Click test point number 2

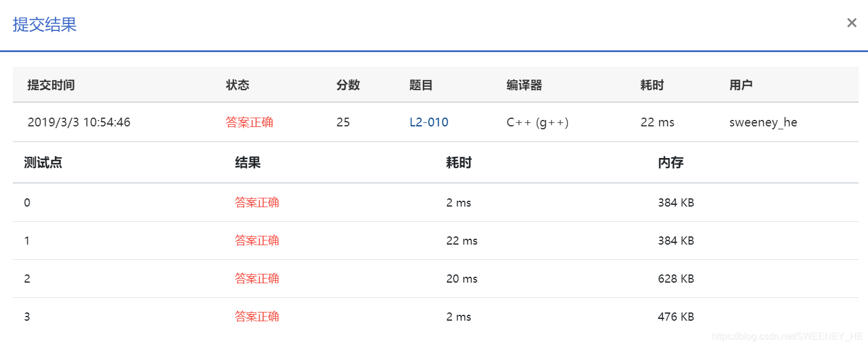27,279
